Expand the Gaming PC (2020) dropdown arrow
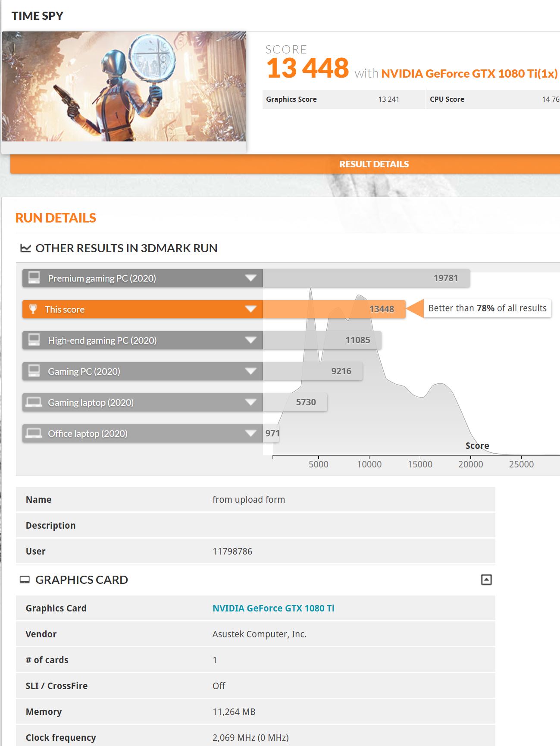The image size is (560, 746). pos(250,371)
